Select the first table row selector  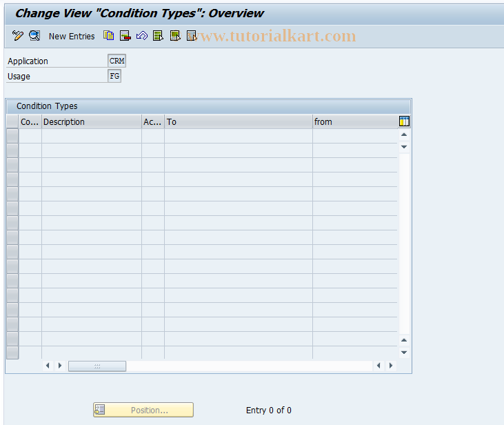coord(12,136)
